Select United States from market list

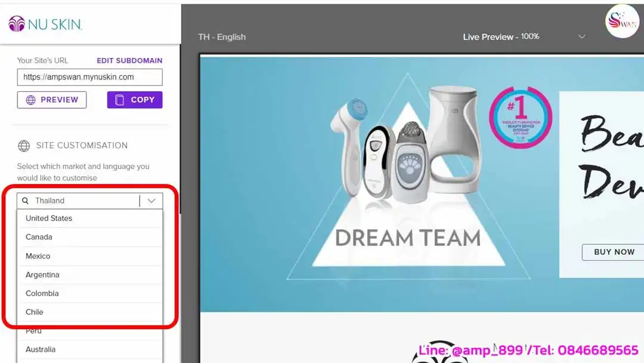coord(49,219)
